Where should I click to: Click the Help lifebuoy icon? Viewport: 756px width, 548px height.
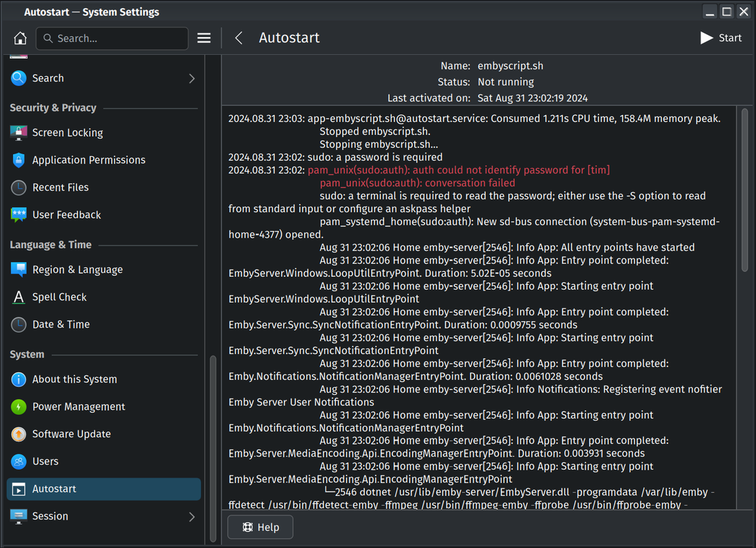click(x=247, y=527)
